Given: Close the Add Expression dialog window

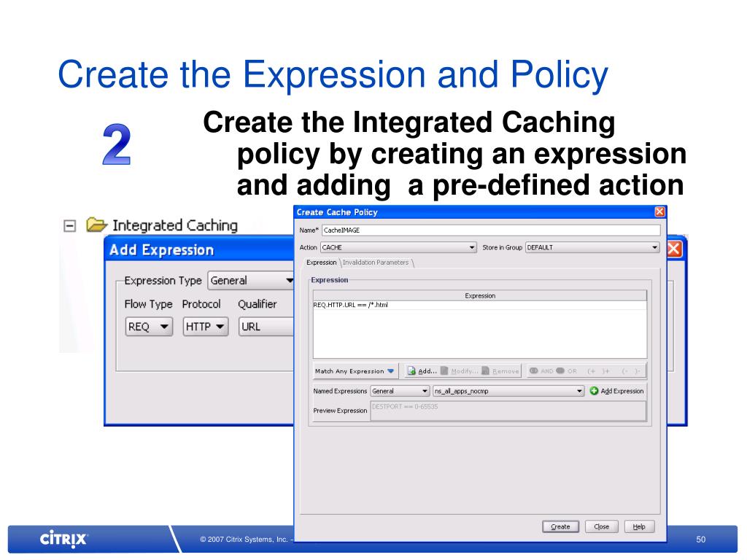Looking at the screenshot, I should (674, 249).
